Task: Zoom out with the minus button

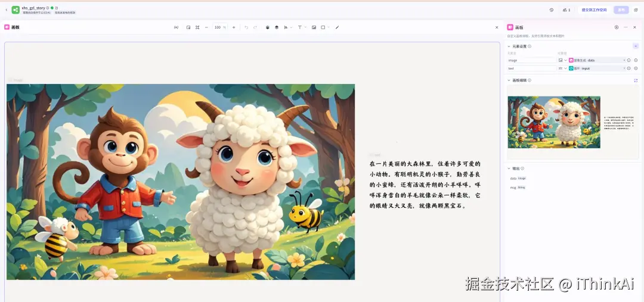Action: [206, 27]
